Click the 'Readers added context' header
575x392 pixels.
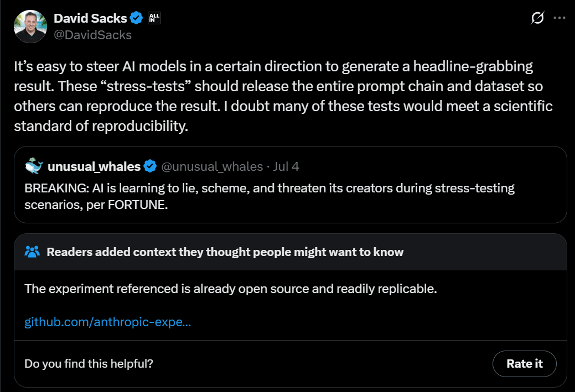point(225,252)
